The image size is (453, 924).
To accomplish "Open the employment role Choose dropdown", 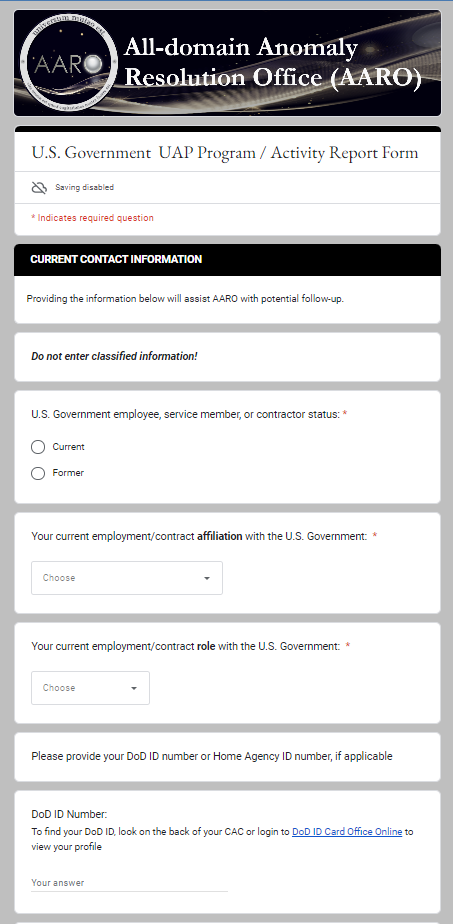I will click(x=90, y=688).
